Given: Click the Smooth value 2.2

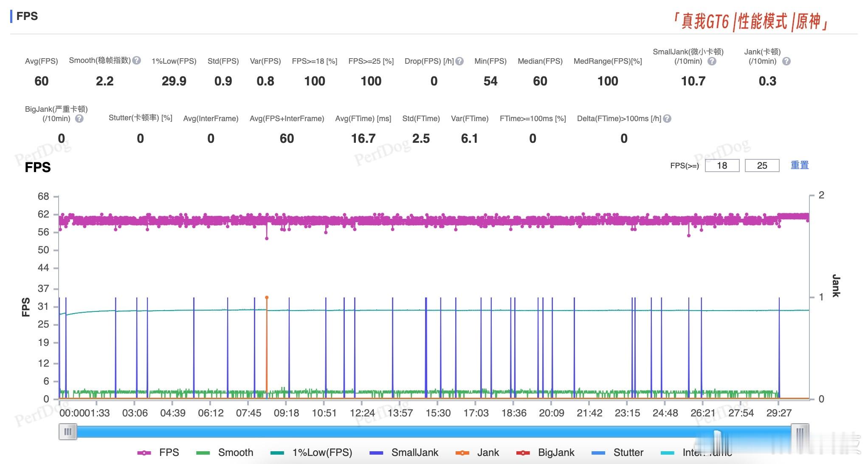Looking at the screenshot, I should (x=104, y=81).
